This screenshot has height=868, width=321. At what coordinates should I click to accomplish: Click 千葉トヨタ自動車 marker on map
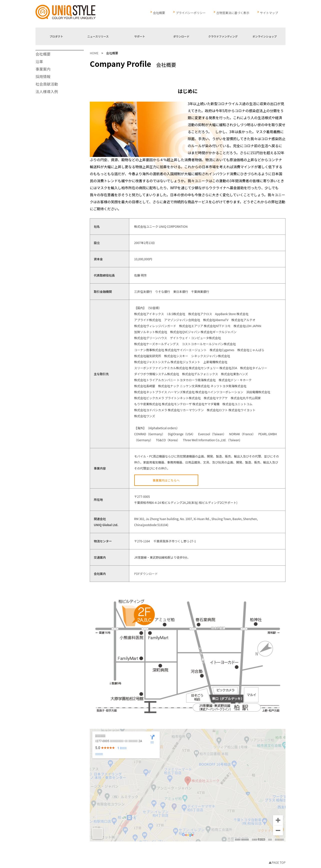tap(264, 821)
